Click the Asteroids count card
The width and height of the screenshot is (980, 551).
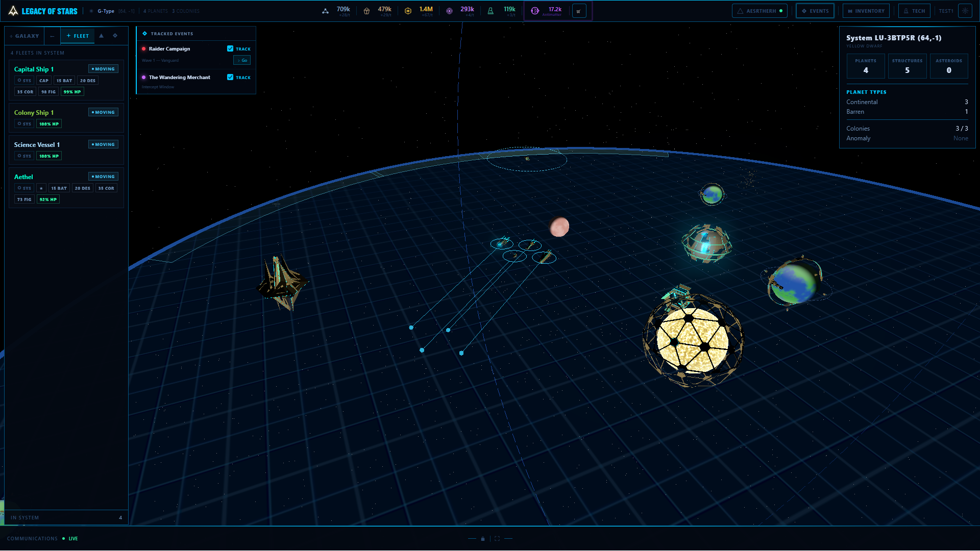click(x=949, y=66)
